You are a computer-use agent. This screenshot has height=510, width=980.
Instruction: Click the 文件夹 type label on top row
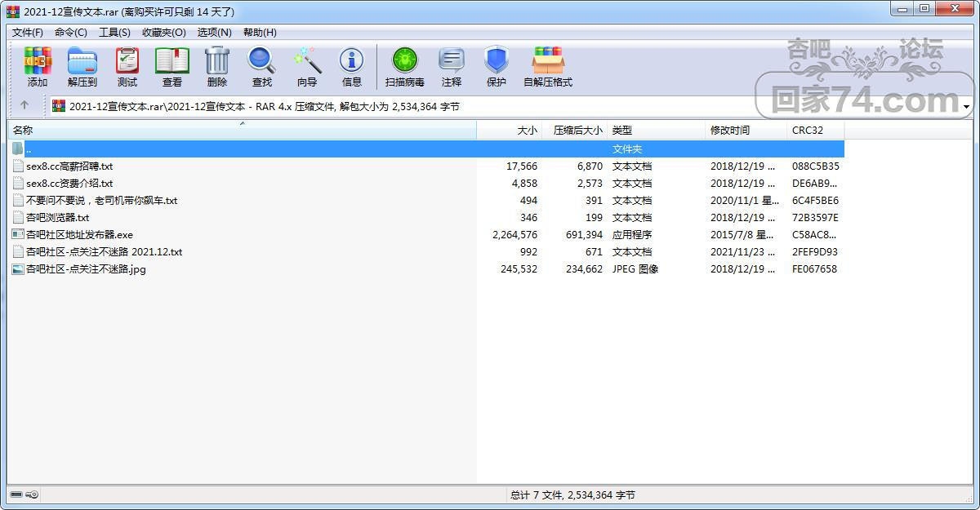tap(627, 149)
